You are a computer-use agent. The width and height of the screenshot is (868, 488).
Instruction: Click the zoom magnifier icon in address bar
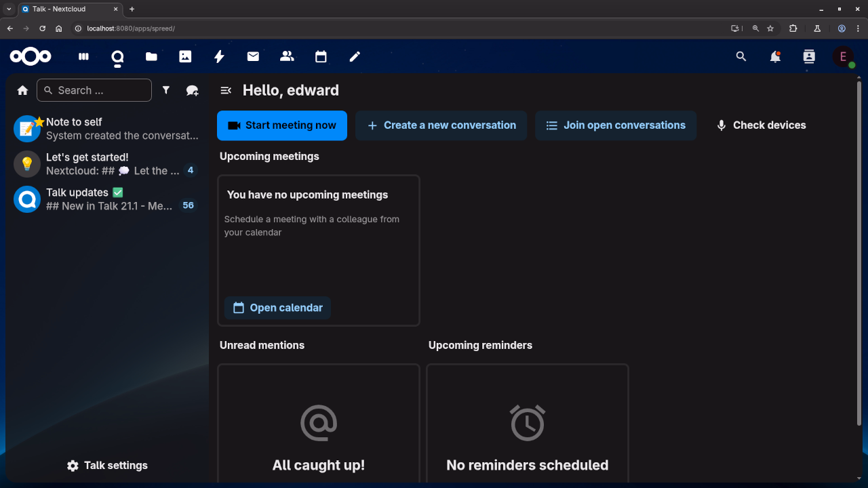click(755, 28)
